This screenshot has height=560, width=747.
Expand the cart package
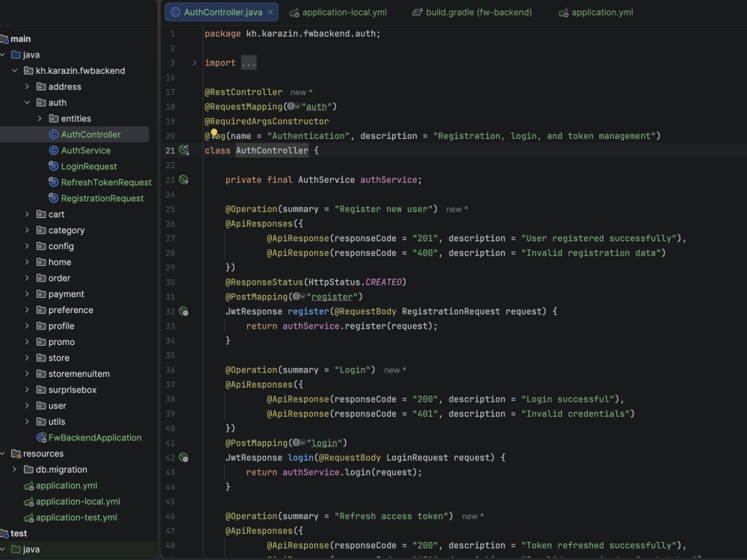click(27, 214)
